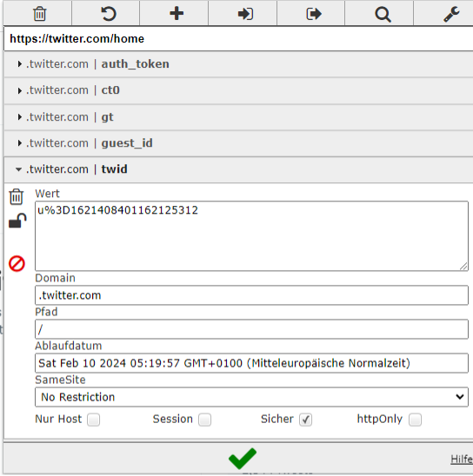Save cookie changes with green checkmark

click(x=242, y=458)
